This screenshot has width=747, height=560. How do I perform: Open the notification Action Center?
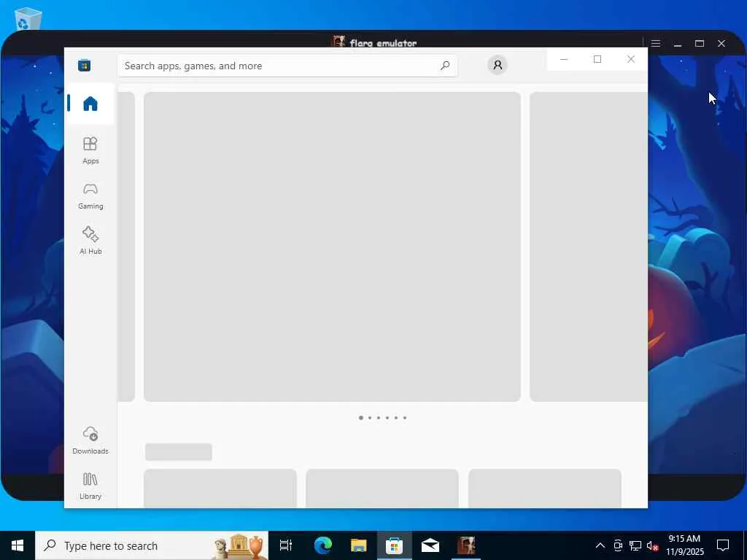(x=723, y=545)
